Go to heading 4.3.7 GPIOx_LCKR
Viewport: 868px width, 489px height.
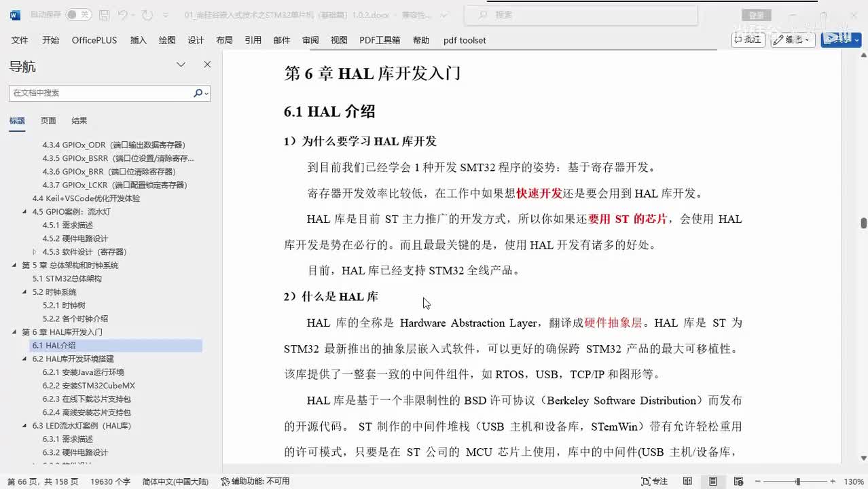click(114, 185)
